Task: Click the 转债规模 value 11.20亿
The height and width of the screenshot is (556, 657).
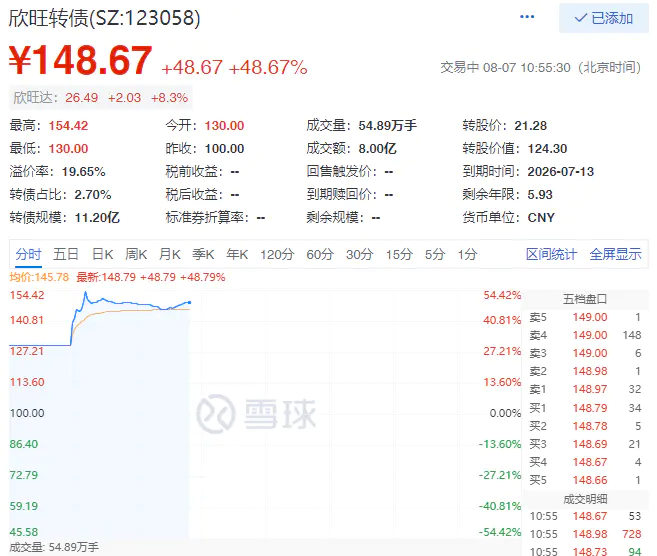Action: coord(97,218)
